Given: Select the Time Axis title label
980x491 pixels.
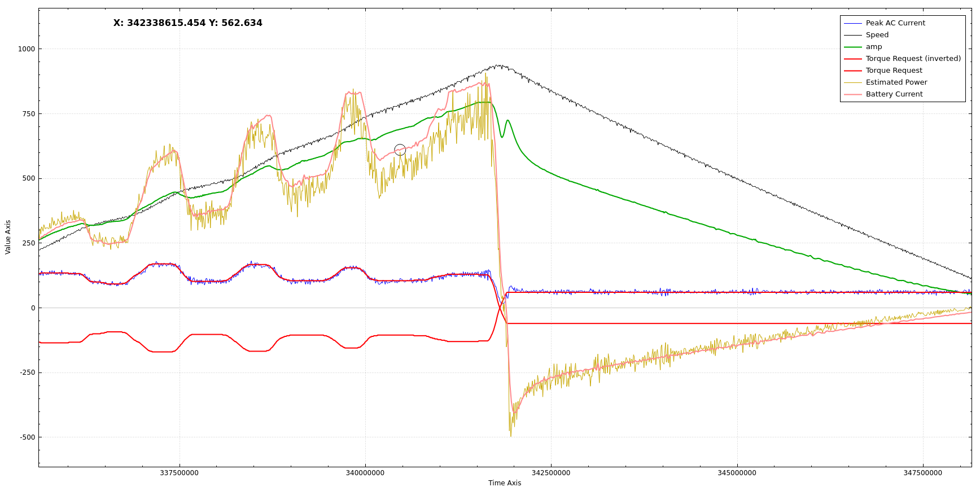Looking at the screenshot, I should click(505, 483).
